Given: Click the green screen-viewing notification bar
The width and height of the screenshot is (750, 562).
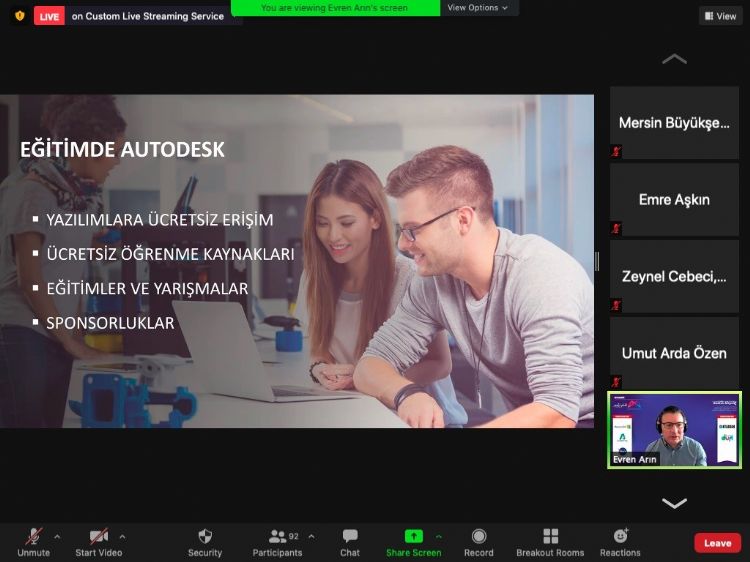Looking at the screenshot, I should pyautogui.click(x=335, y=8).
